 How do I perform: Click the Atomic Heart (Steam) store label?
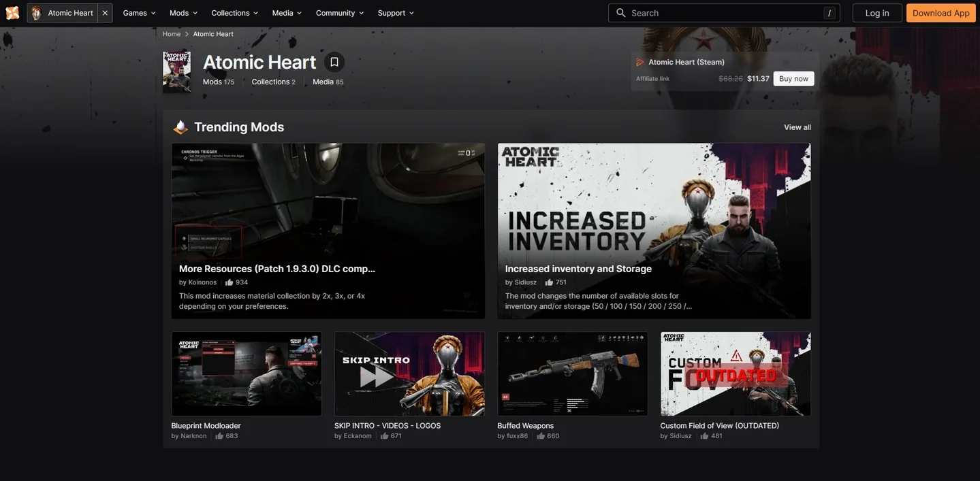[x=686, y=62]
